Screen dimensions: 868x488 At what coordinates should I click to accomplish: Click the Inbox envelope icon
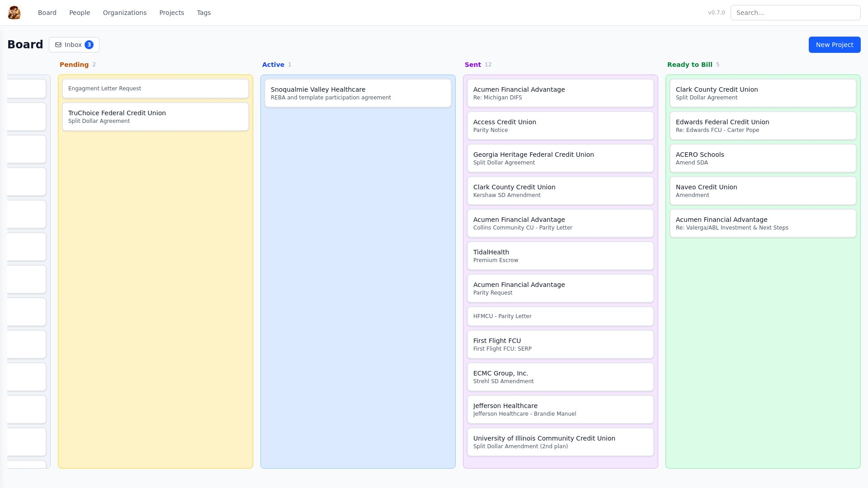(x=58, y=45)
